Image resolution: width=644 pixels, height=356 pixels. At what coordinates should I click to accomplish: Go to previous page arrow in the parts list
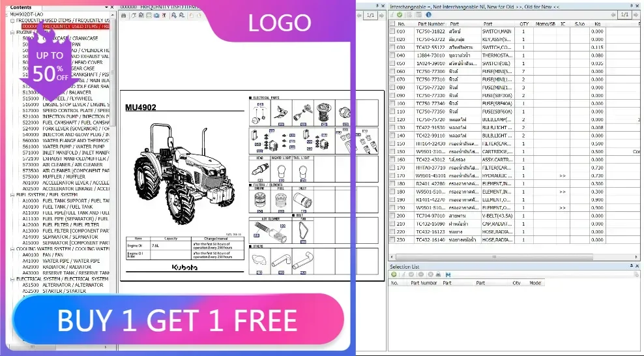pos(613,15)
